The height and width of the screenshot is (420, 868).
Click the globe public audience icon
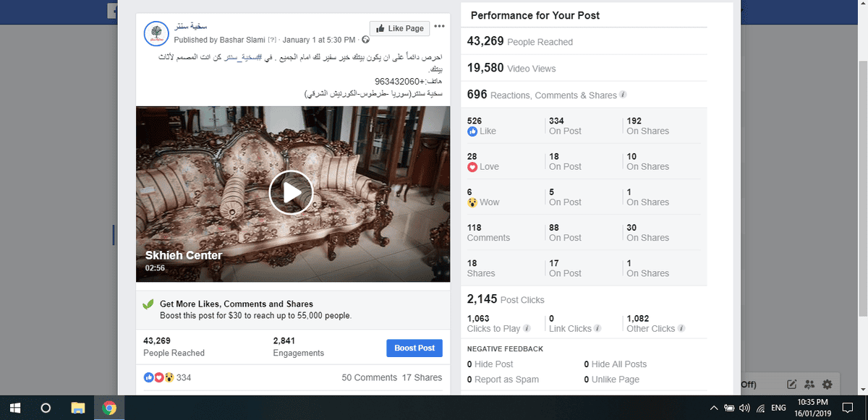click(x=365, y=40)
